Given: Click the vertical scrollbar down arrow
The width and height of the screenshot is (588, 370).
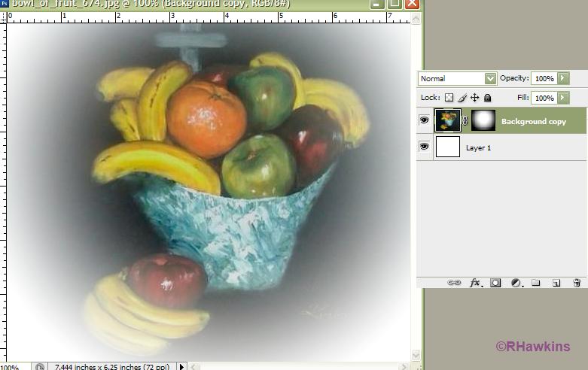Looking at the screenshot, I should click(x=416, y=354).
